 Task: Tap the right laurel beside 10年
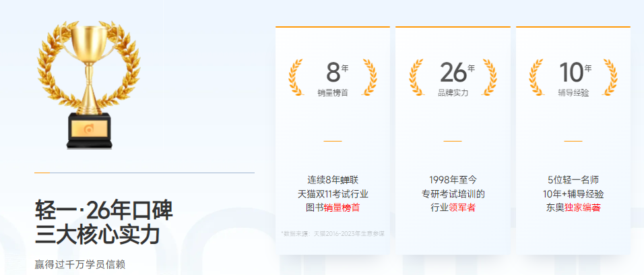(610, 75)
